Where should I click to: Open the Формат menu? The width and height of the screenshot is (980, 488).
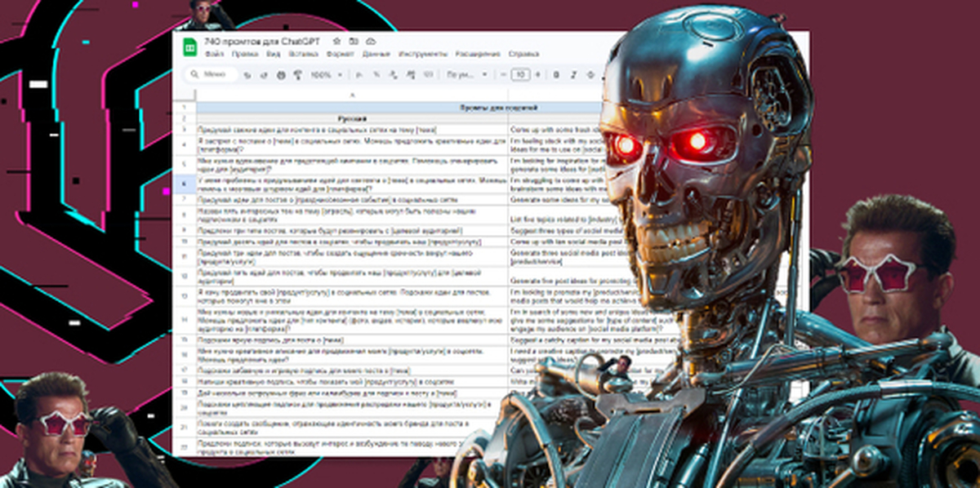(x=341, y=54)
